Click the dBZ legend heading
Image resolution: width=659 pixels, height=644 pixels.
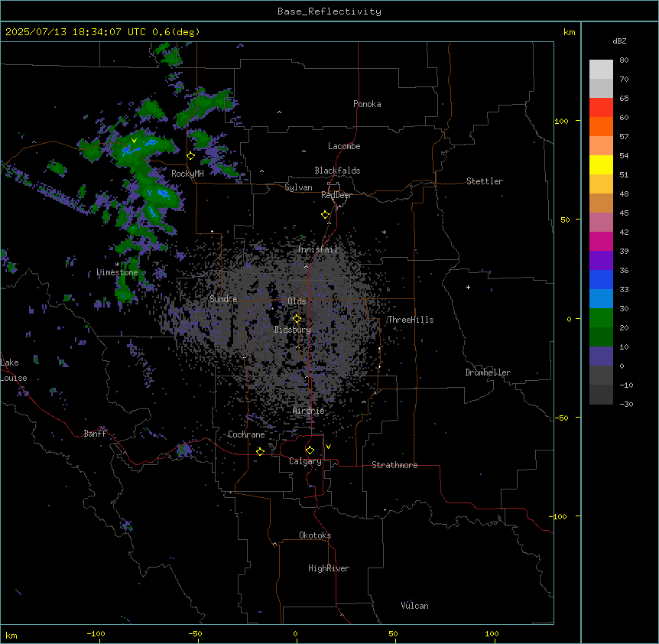click(x=619, y=41)
